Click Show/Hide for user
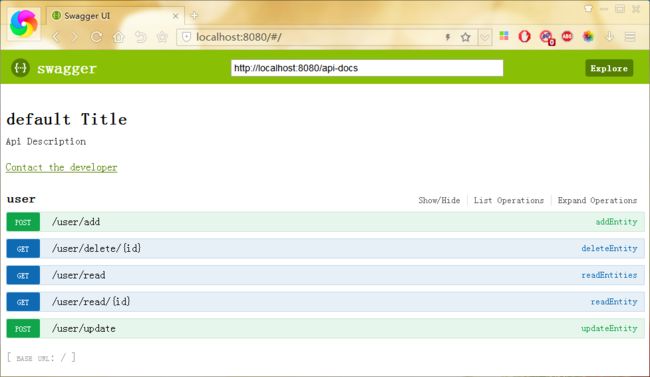 coord(439,200)
